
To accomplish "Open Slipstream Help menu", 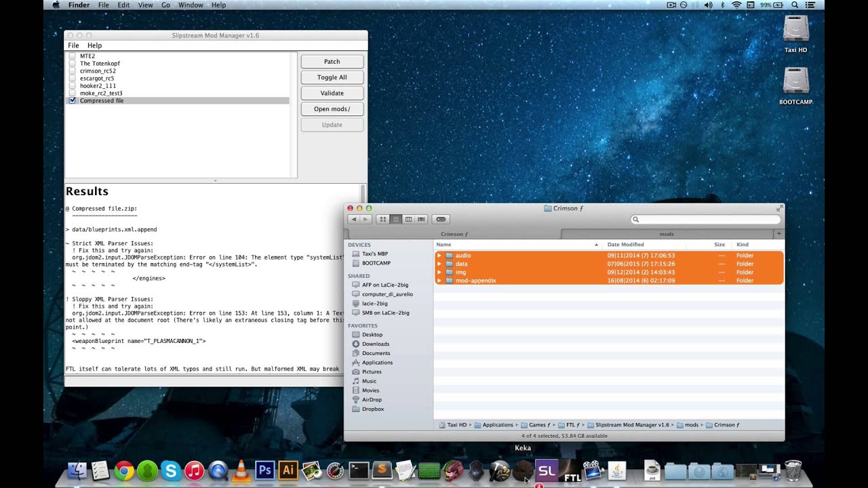I will 94,45.
